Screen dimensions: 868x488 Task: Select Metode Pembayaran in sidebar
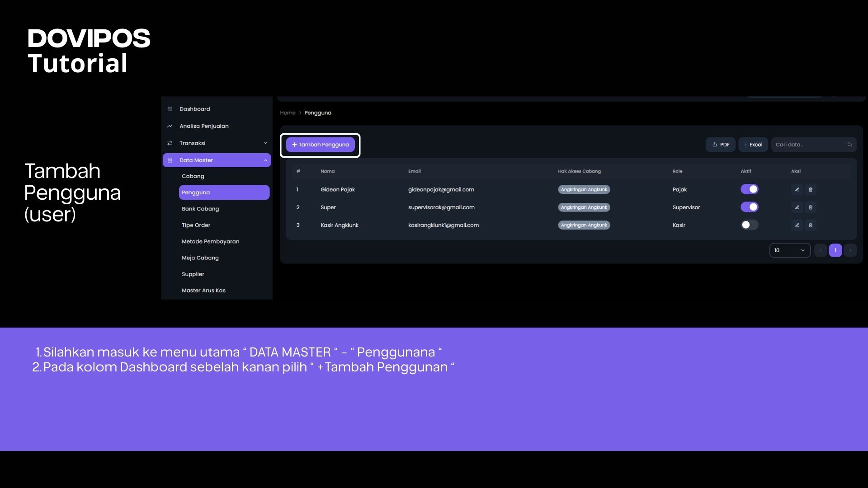tap(210, 241)
